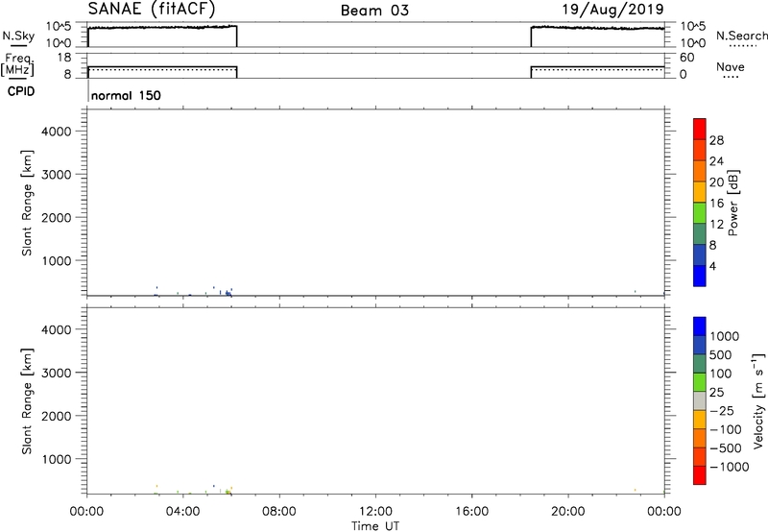The height and width of the screenshot is (532, 768).
Task: Click the "Power [dB]" color bar title
Action: [x=733, y=203]
